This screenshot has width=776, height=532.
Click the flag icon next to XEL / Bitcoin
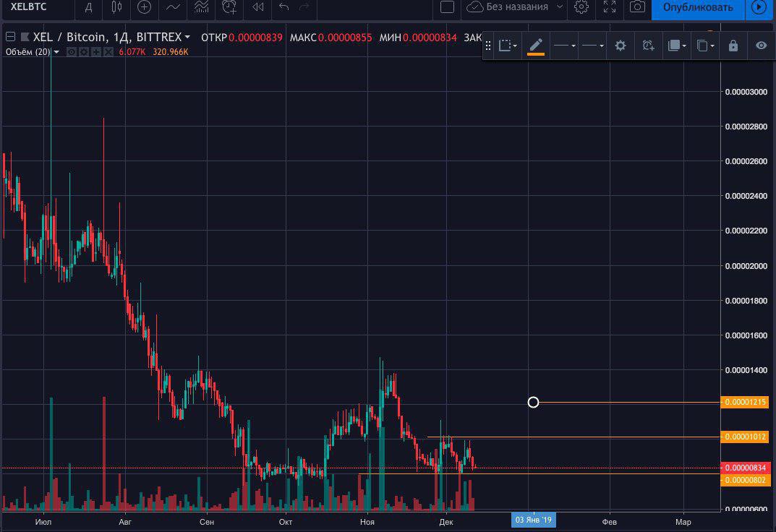pyautogui.click(x=25, y=37)
